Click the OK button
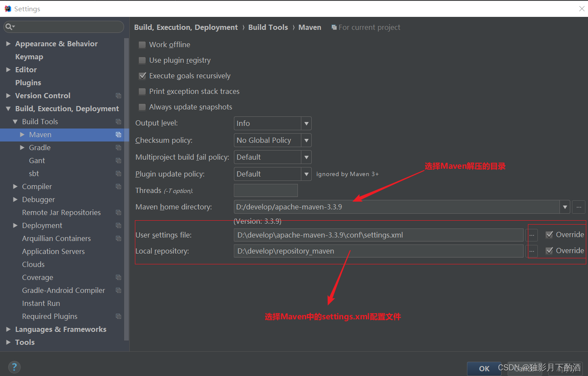The height and width of the screenshot is (376, 588). [484, 369]
